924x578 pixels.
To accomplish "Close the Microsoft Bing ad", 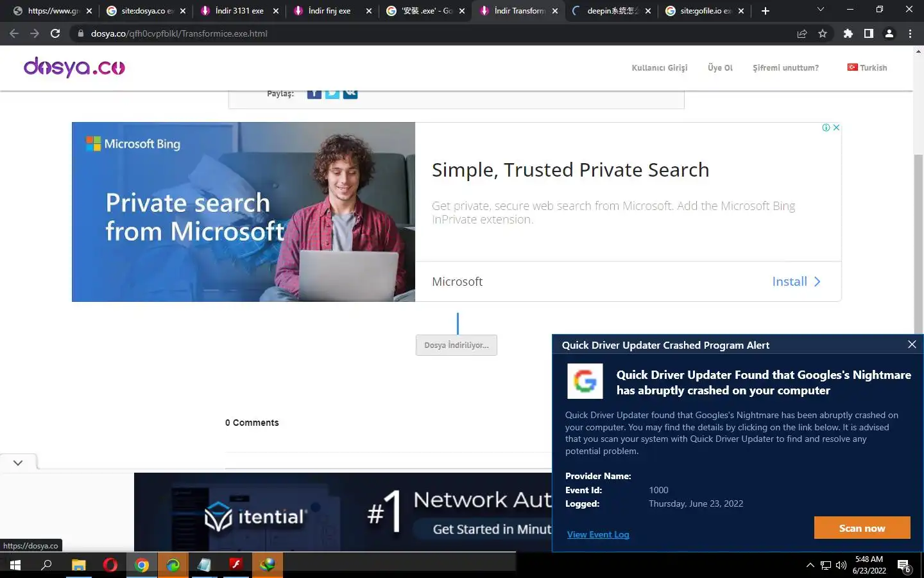I will (836, 128).
